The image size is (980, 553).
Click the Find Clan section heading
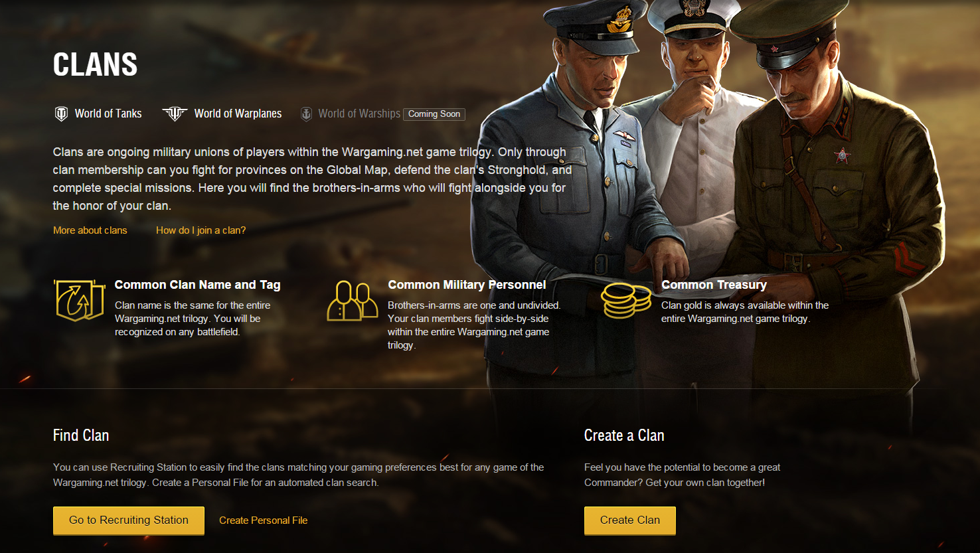(x=81, y=435)
